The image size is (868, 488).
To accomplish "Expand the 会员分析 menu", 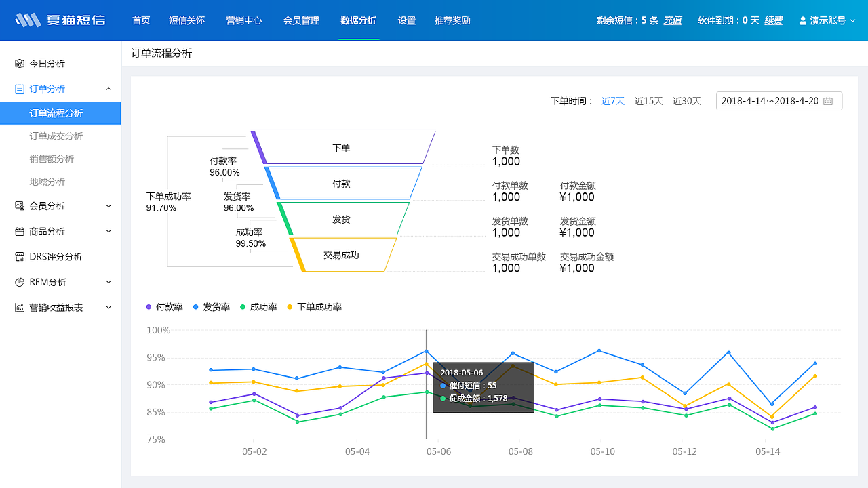I will pos(108,205).
